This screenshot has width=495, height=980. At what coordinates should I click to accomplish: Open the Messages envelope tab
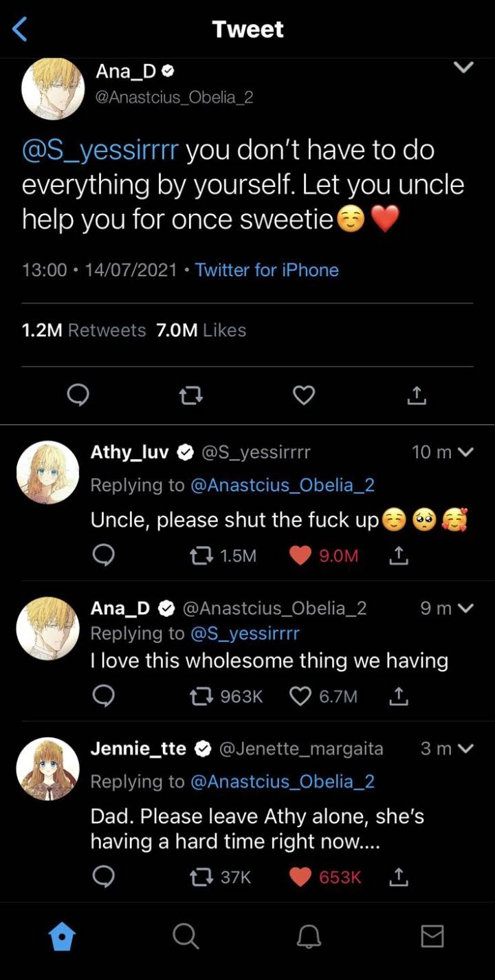coord(432,936)
